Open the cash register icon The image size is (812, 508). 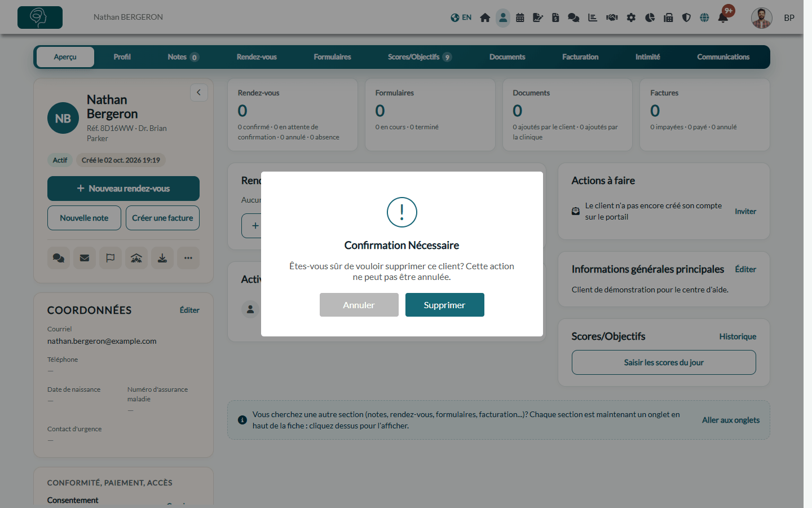pos(668,17)
